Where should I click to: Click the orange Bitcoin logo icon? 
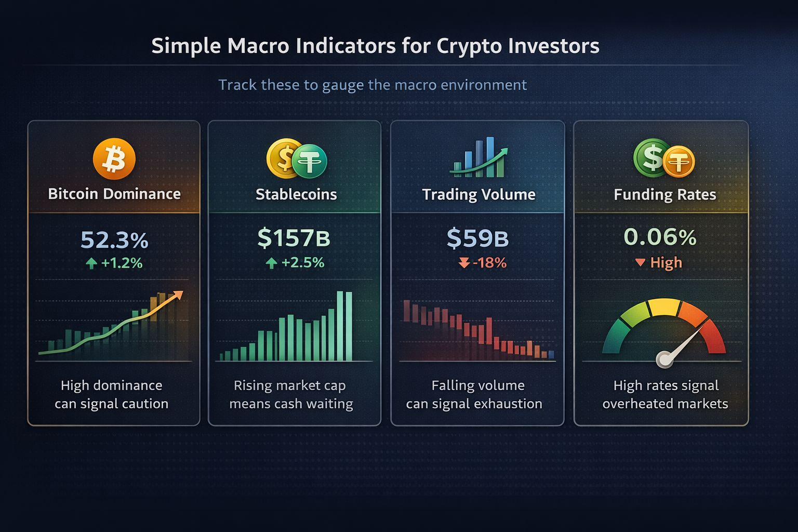pyautogui.click(x=114, y=159)
